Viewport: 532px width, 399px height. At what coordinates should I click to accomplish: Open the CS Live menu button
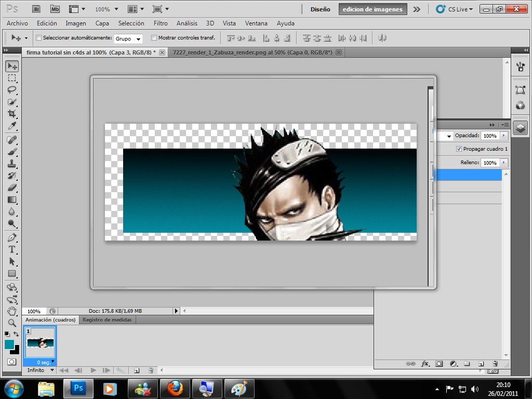tap(454, 9)
